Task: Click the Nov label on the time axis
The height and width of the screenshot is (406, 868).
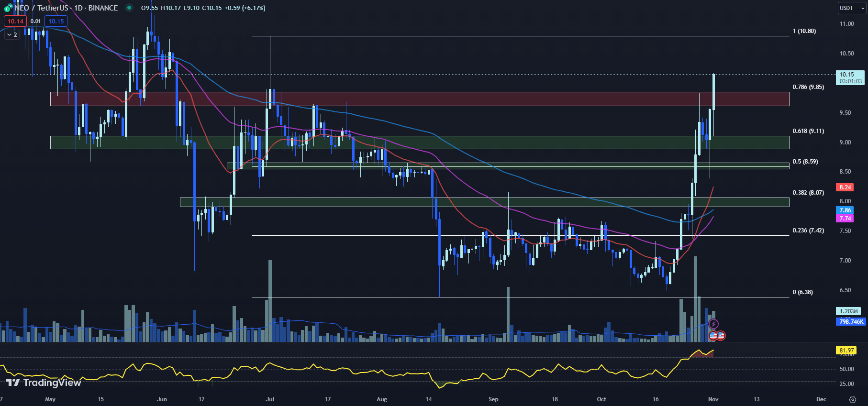Action: [x=713, y=399]
